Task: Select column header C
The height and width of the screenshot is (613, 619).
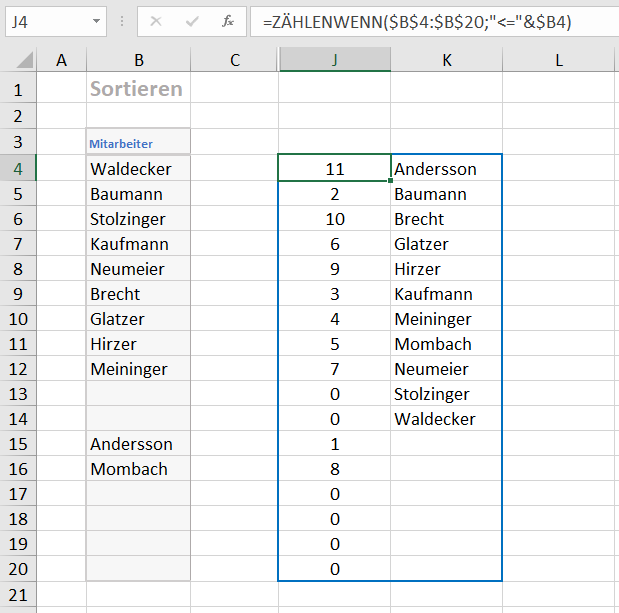Action: click(234, 60)
